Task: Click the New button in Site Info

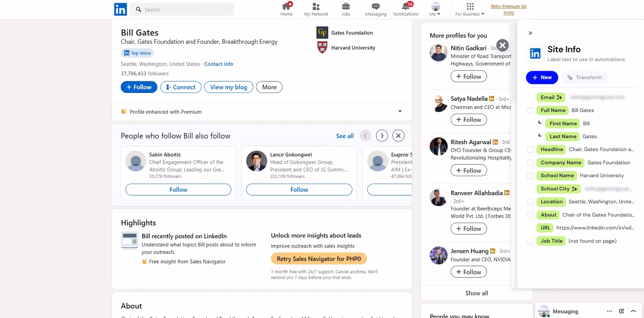Action: pyautogui.click(x=542, y=77)
